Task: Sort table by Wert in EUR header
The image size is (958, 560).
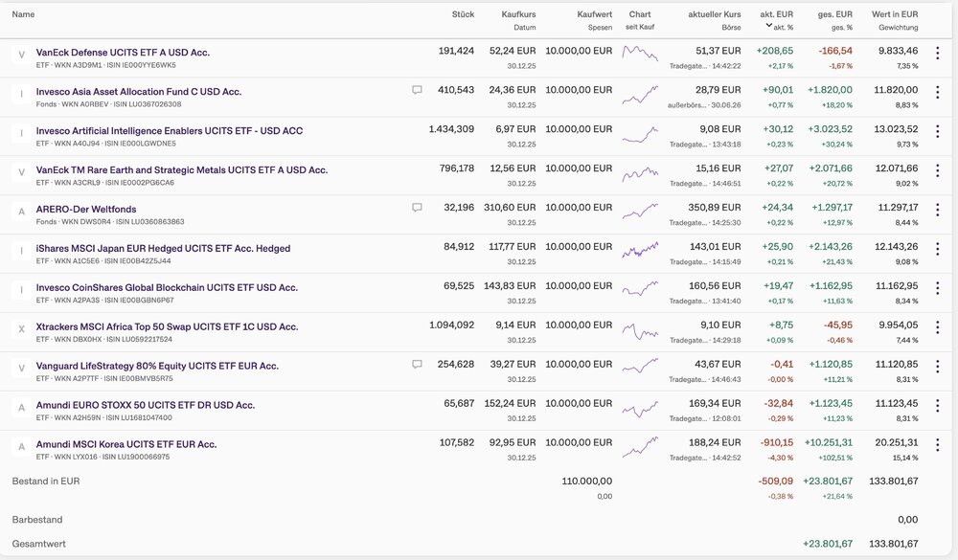Action: (895, 14)
